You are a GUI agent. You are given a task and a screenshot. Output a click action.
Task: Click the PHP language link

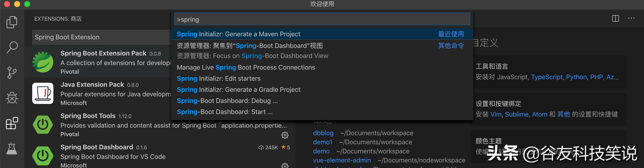click(596, 77)
